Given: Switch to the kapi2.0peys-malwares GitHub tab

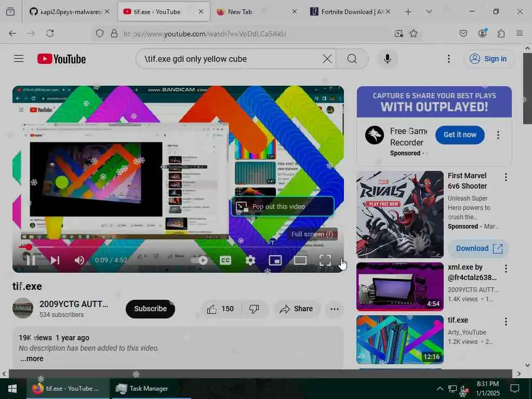Looking at the screenshot, I should [x=70, y=12].
